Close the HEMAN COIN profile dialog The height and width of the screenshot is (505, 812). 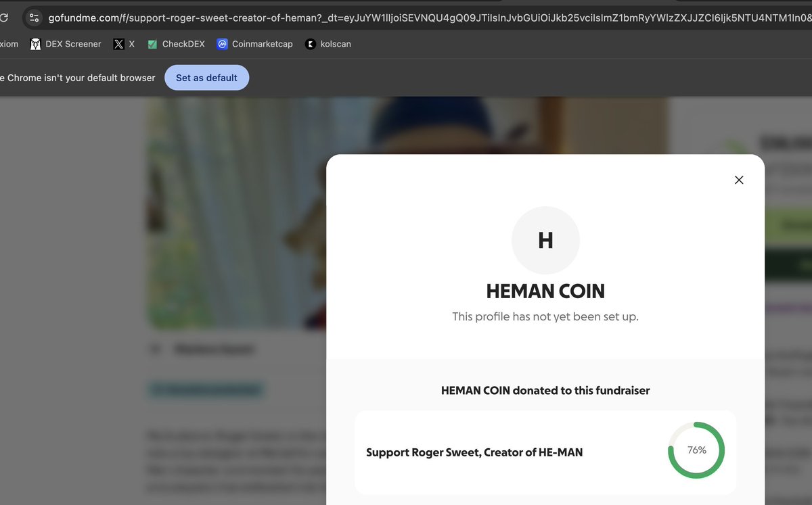(739, 180)
